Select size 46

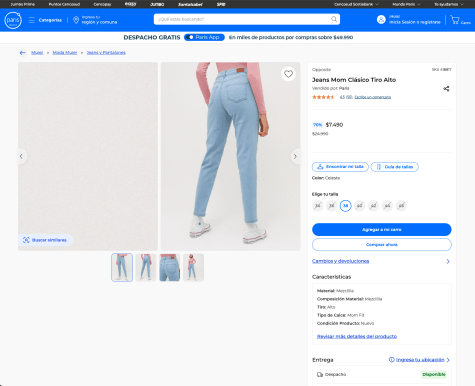click(x=401, y=206)
